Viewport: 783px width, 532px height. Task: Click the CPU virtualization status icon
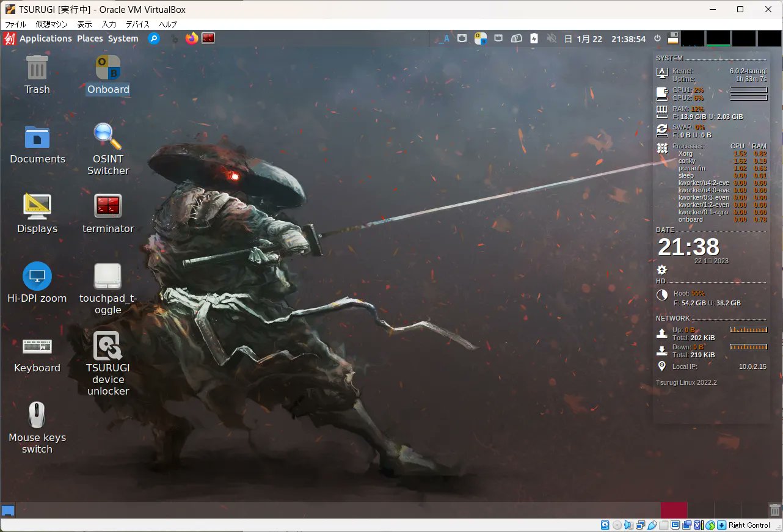[x=699, y=525]
